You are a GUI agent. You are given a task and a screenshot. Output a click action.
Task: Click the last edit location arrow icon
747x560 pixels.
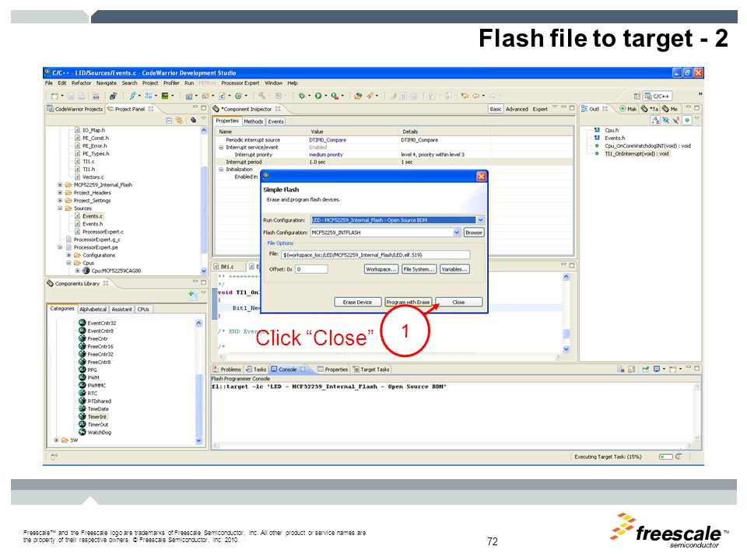tap(465, 96)
